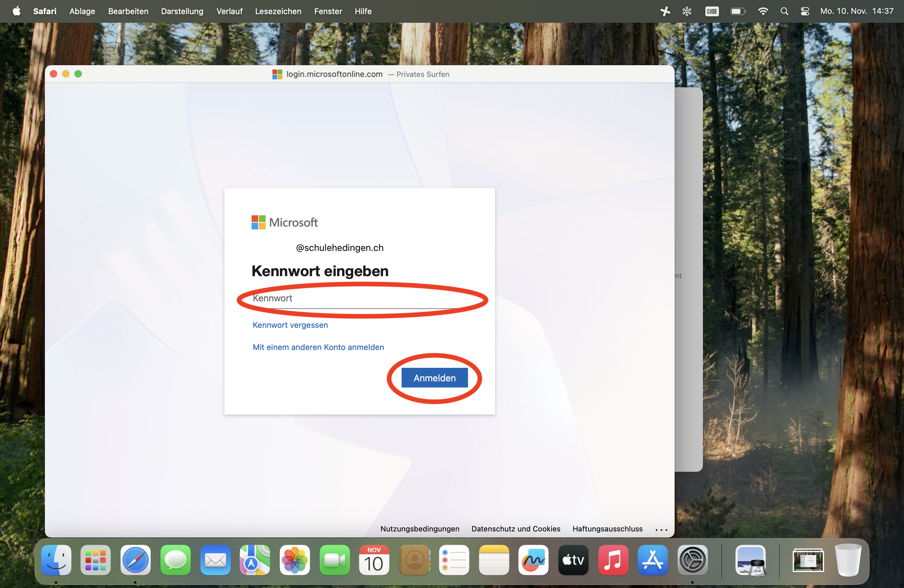Open the Kennwort vergessen link

(290, 325)
